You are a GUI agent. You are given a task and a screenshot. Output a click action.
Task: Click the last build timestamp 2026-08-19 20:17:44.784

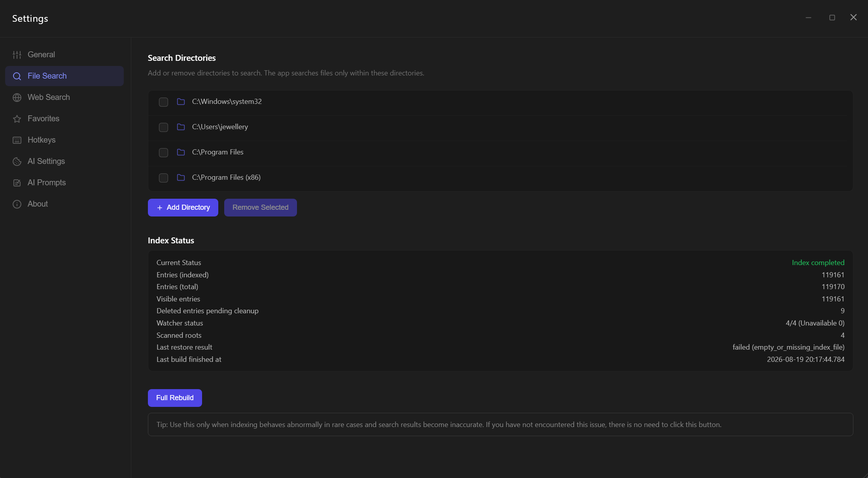click(x=806, y=359)
